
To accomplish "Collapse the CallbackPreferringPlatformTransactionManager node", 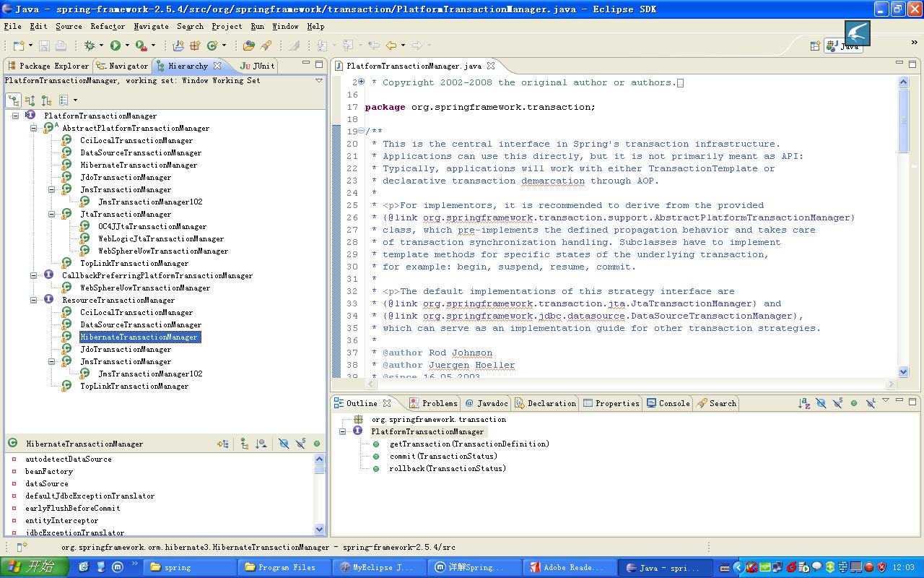I will click(33, 275).
